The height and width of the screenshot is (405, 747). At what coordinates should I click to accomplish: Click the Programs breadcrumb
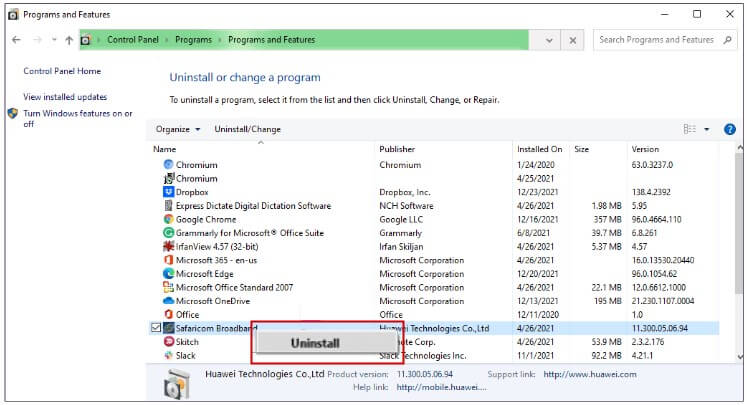pos(193,40)
